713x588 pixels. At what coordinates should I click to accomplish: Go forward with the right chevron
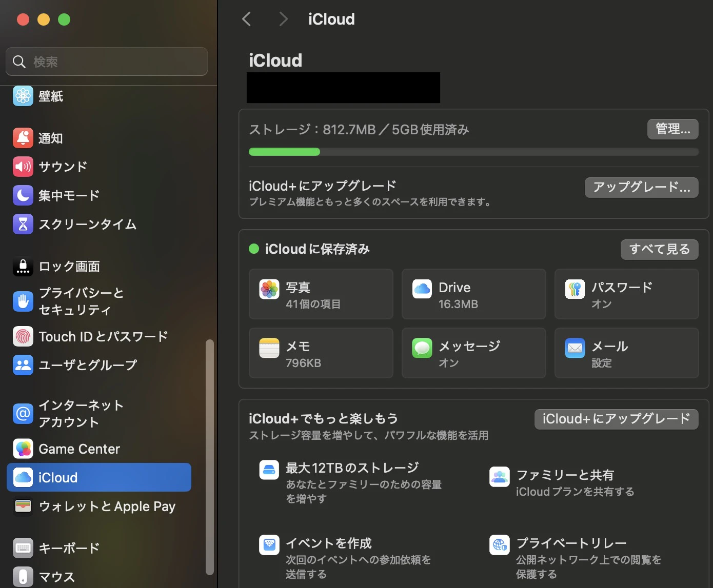pyautogui.click(x=283, y=19)
